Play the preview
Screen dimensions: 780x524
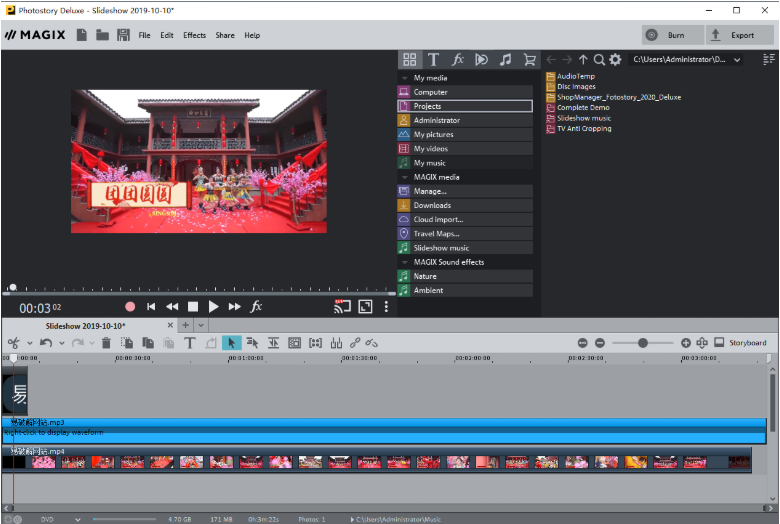click(213, 307)
